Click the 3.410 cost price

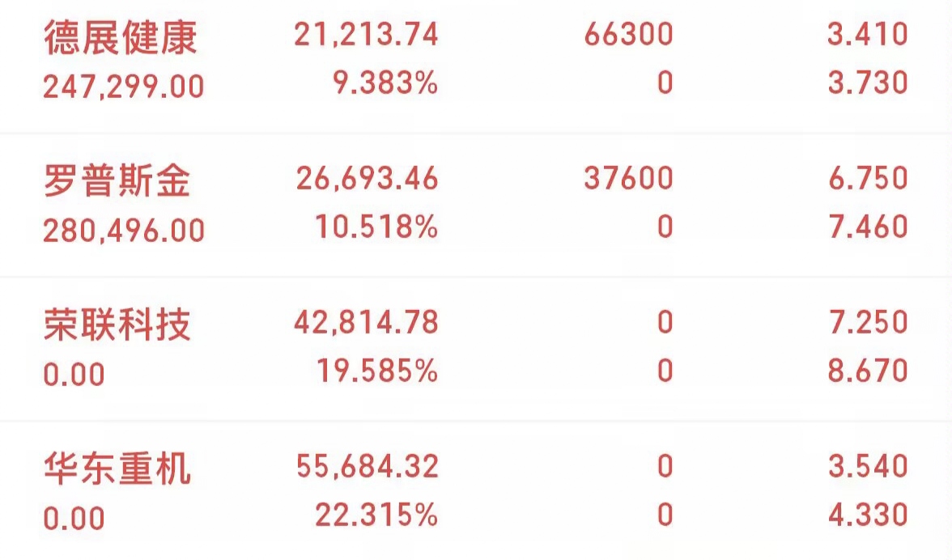(x=868, y=35)
